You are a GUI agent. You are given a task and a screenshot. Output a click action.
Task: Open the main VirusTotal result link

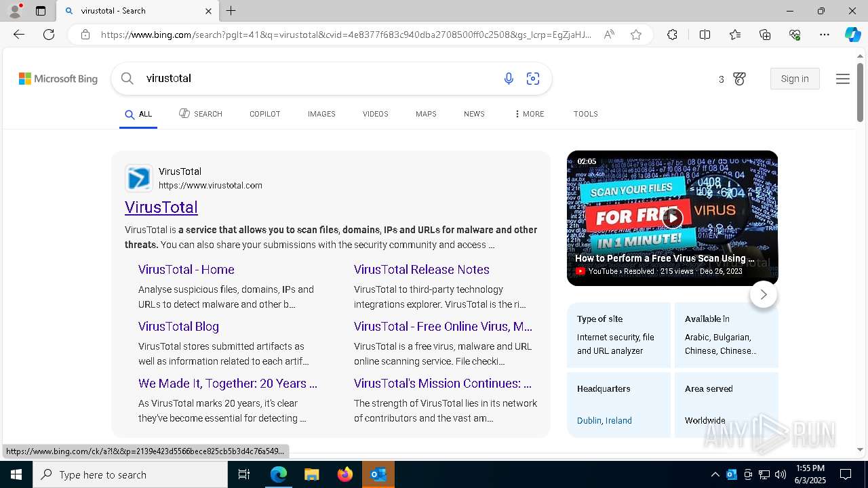click(161, 207)
